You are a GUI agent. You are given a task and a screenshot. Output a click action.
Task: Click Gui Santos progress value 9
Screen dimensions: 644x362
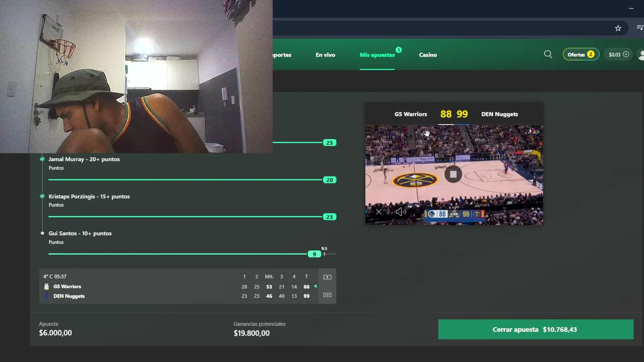314,254
